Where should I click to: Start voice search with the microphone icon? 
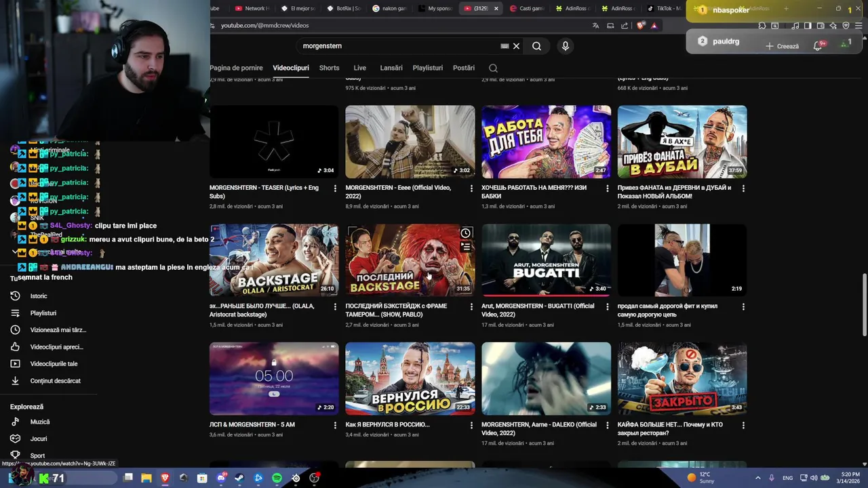point(565,46)
